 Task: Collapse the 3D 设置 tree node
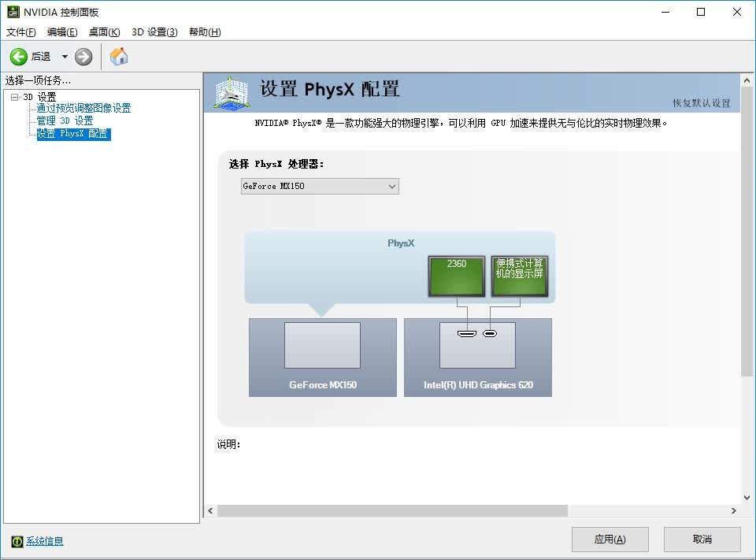click(x=14, y=97)
